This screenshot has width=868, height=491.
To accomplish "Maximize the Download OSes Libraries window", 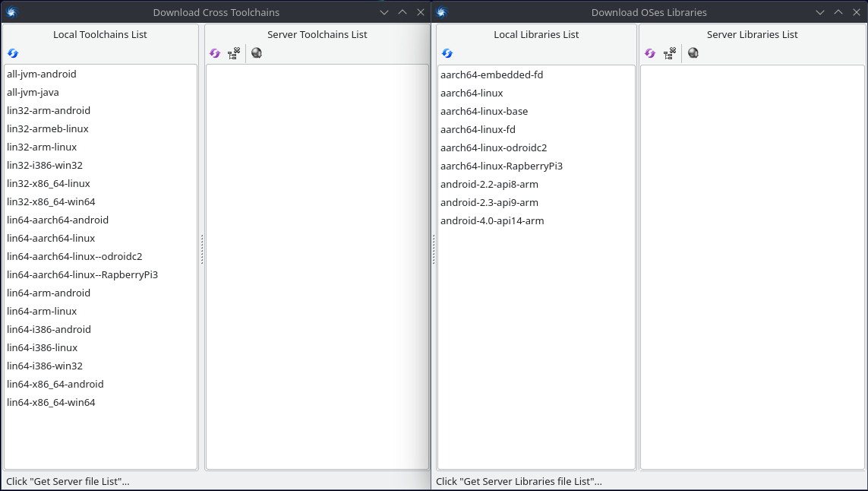I will (x=838, y=12).
